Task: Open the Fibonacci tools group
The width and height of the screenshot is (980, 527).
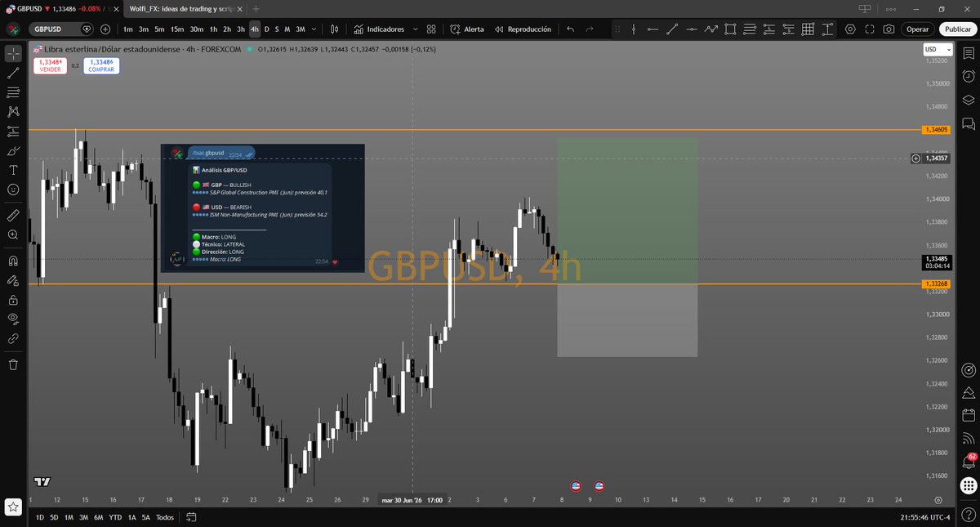Action: [x=13, y=92]
